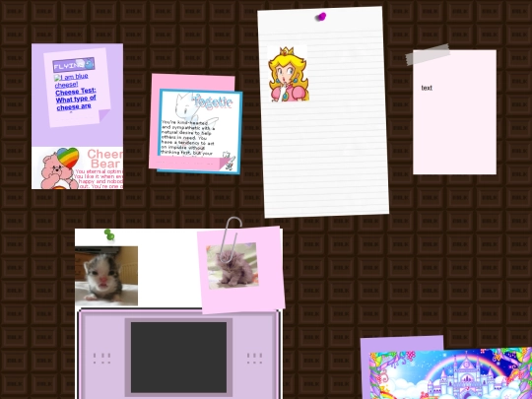This screenshot has width=532, height=399.
Task: Follow the "Cheese Test: What type of cheese" link
Action: 76,100
